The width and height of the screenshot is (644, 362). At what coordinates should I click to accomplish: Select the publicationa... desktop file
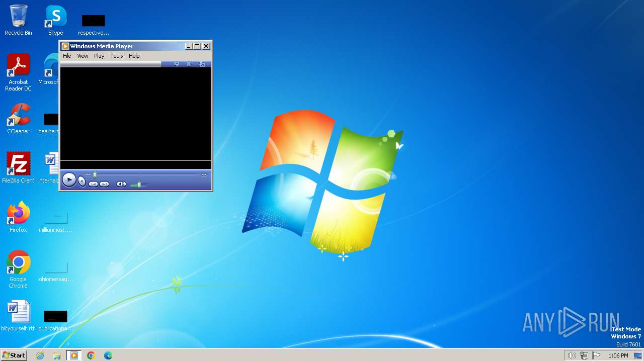56,320
